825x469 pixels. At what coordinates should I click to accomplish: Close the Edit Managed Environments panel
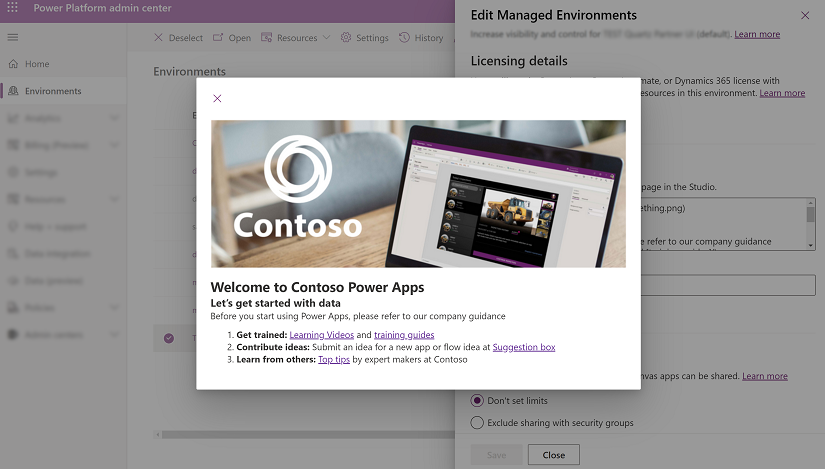805,15
